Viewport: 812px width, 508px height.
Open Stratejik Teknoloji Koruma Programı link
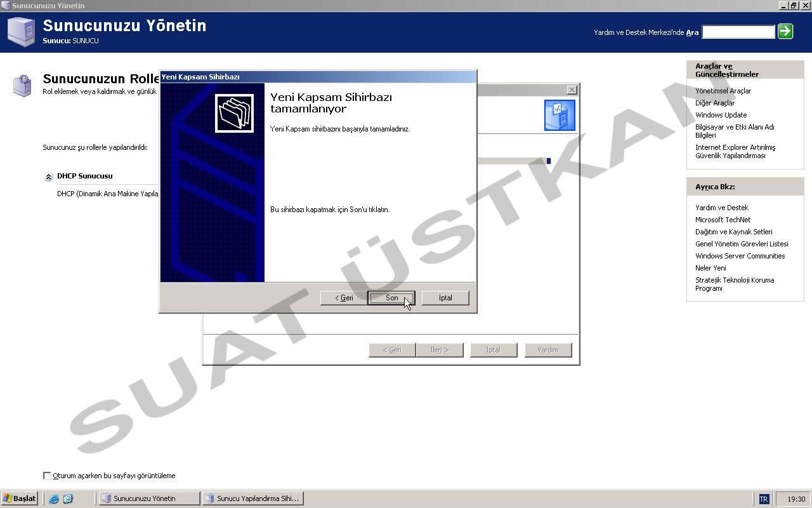[735, 284]
